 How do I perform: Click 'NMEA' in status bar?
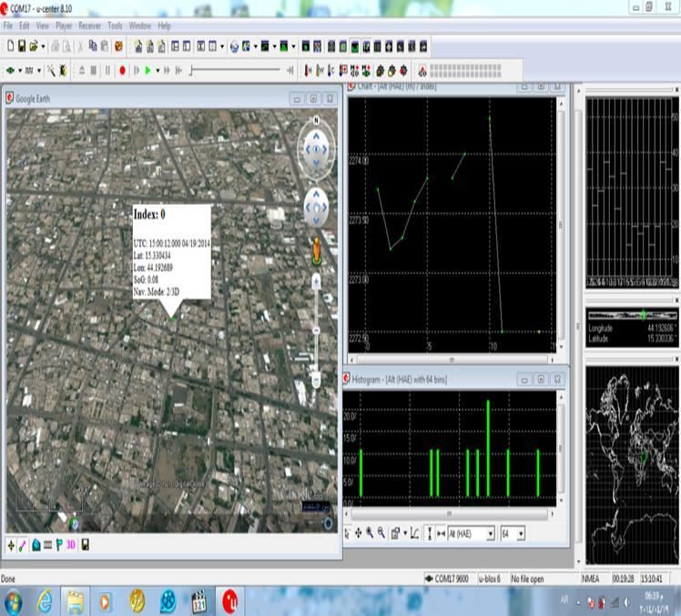pos(590,579)
